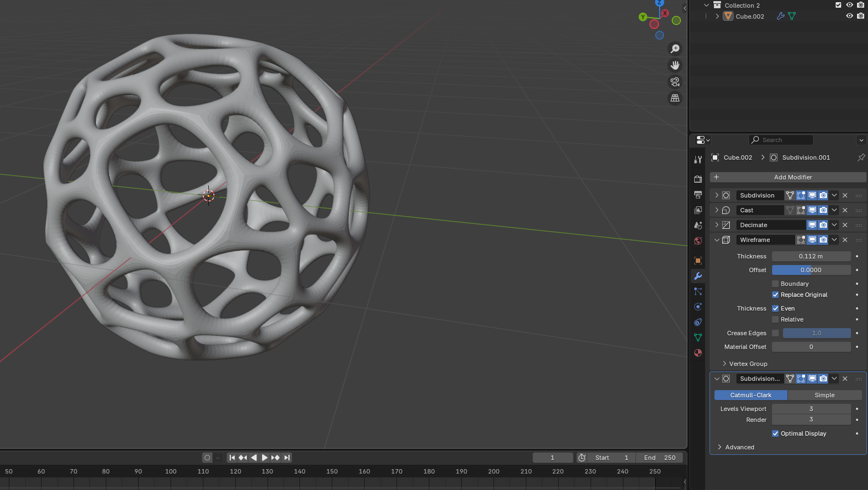
Task: Remove the Cast modifier with its X
Action: (845, 210)
